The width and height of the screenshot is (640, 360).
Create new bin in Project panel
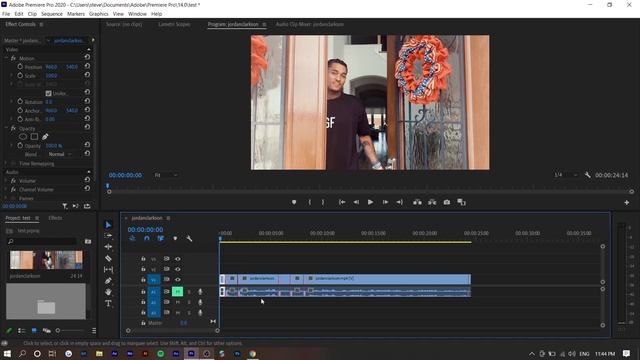(88, 241)
